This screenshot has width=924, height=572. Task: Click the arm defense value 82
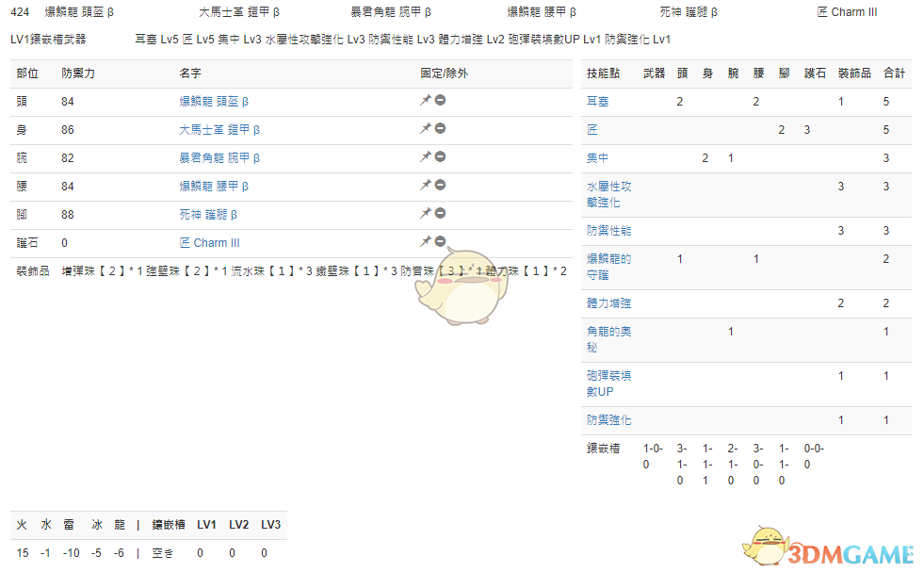click(67, 158)
